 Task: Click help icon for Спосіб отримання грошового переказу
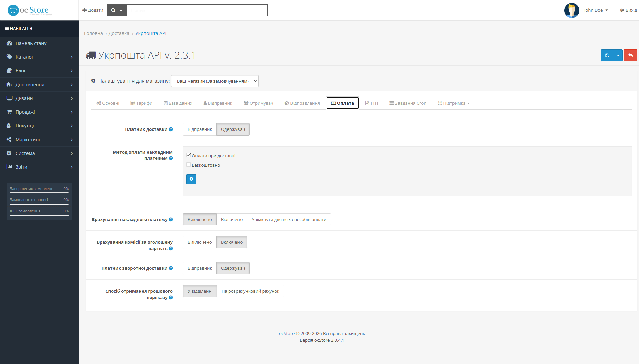(x=171, y=298)
